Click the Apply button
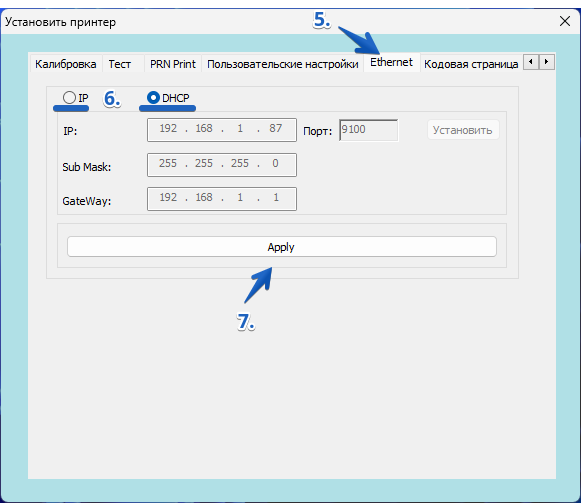 click(282, 247)
